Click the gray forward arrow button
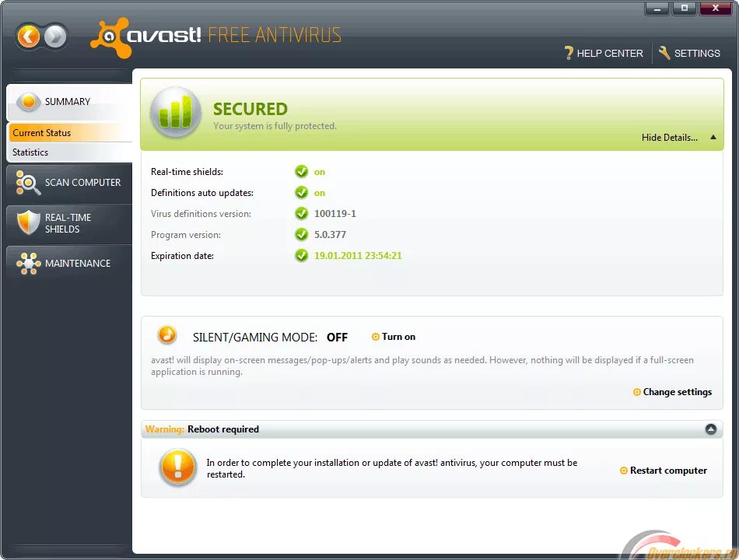 [x=55, y=37]
